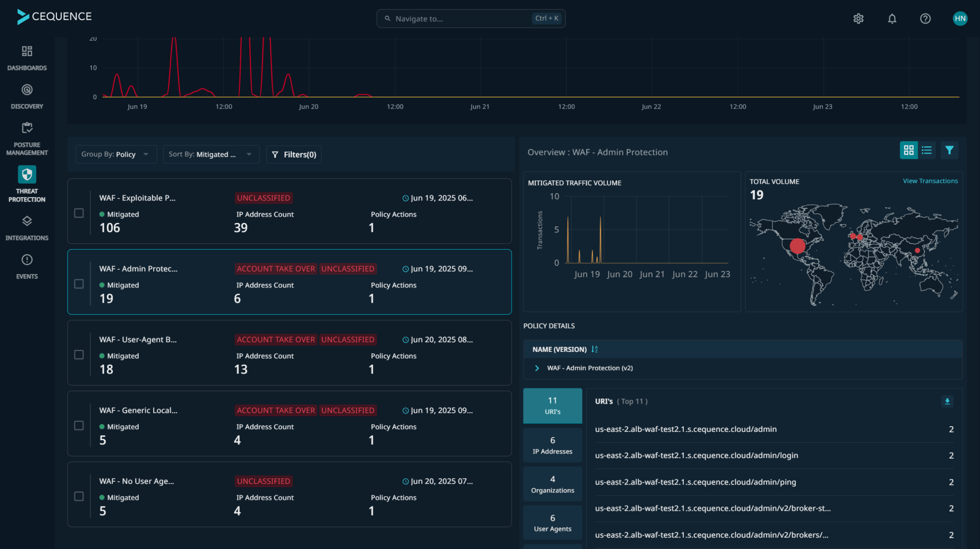Switch the Overview panel to list view
This screenshot has height=549, width=980.
pyautogui.click(x=927, y=150)
